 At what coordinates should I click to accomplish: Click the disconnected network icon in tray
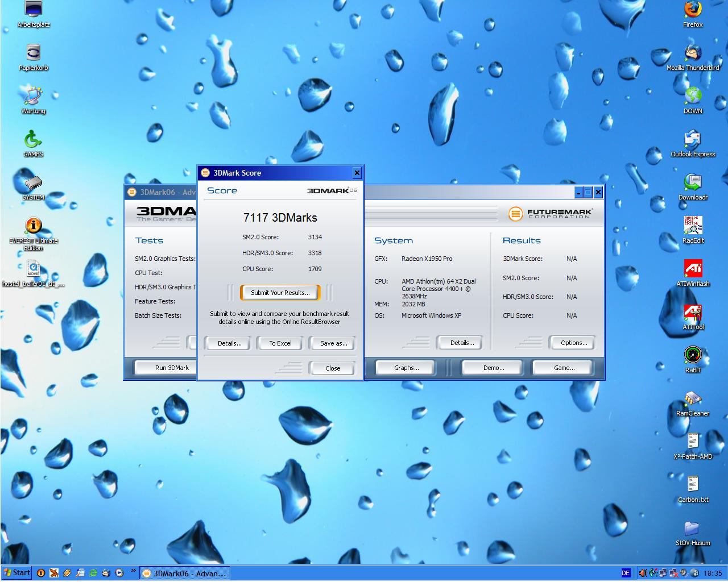coord(673,573)
